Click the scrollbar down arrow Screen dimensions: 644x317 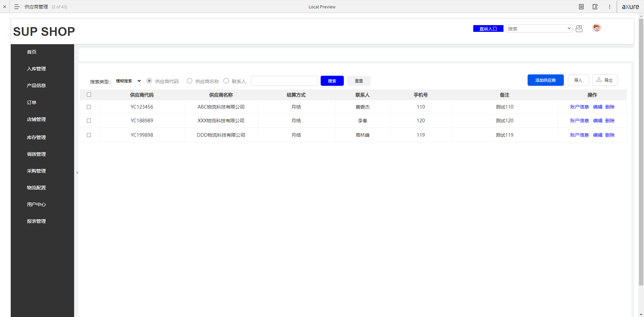coord(641,315)
